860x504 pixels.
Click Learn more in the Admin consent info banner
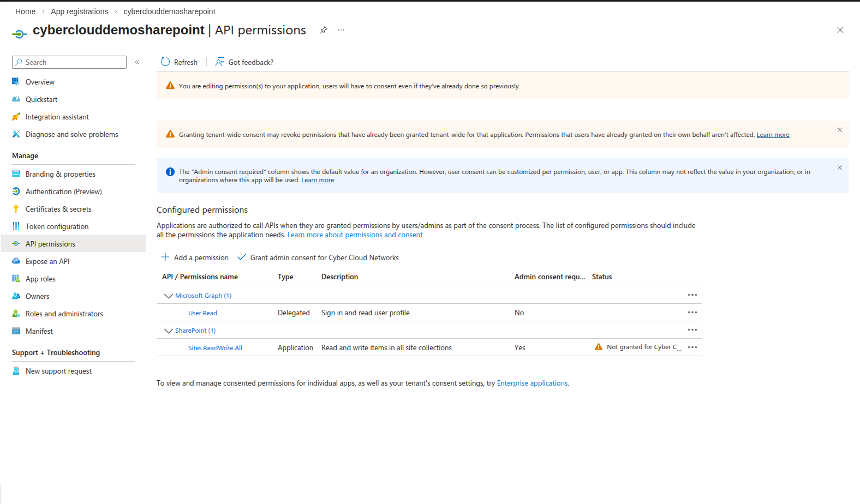click(x=318, y=180)
